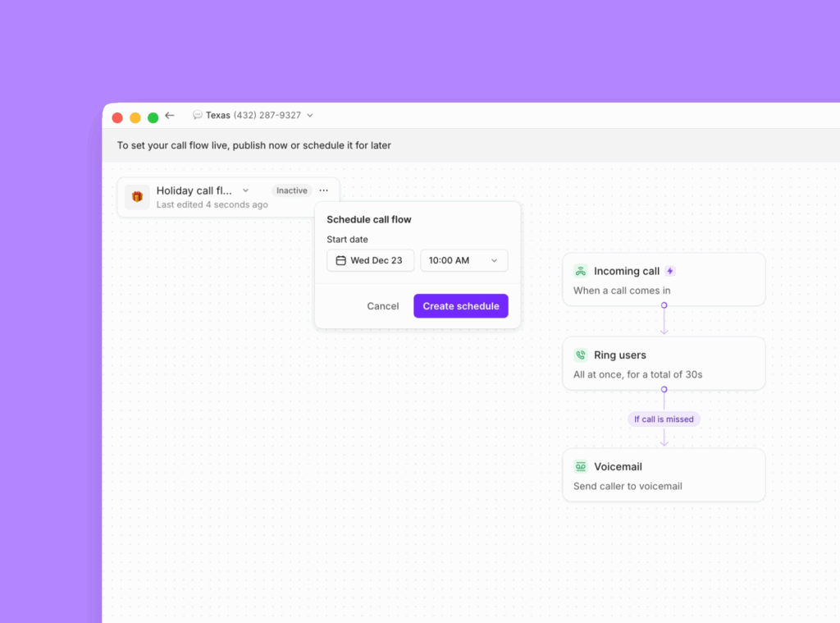Click the gift emoji next to Holiday call flow
The image size is (840, 623).
tap(136, 197)
